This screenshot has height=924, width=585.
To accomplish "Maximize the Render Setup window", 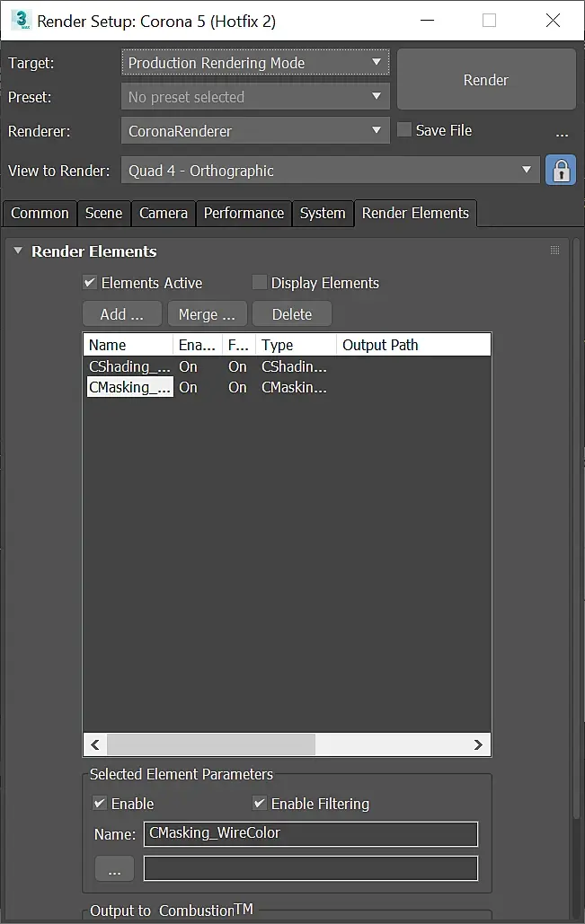I will (x=489, y=20).
